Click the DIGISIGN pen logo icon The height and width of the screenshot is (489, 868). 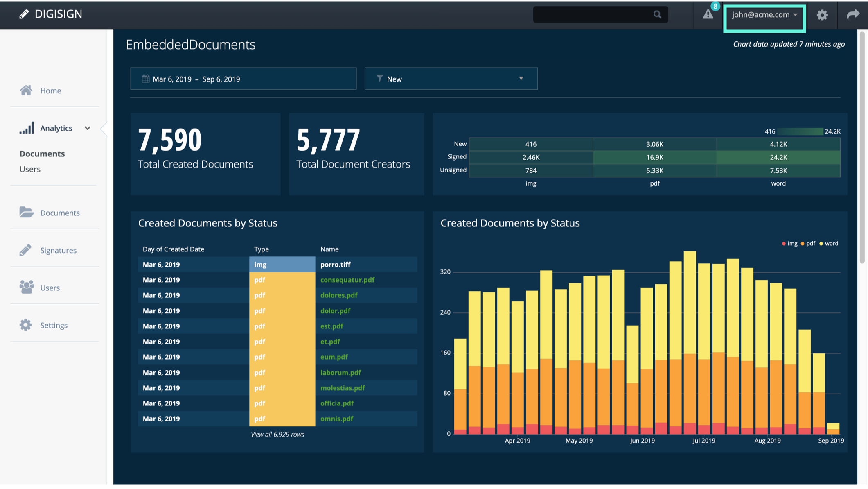[x=24, y=14]
